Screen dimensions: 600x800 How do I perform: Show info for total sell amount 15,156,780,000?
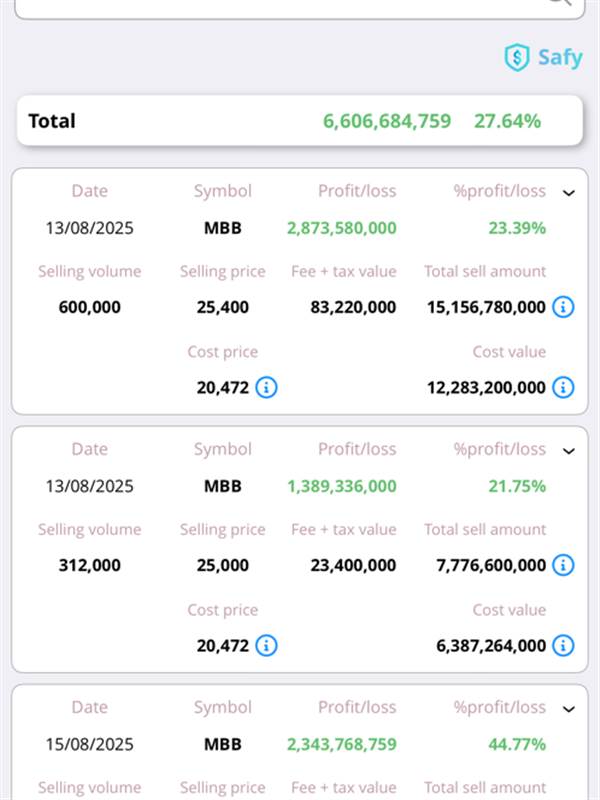click(x=563, y=307)
